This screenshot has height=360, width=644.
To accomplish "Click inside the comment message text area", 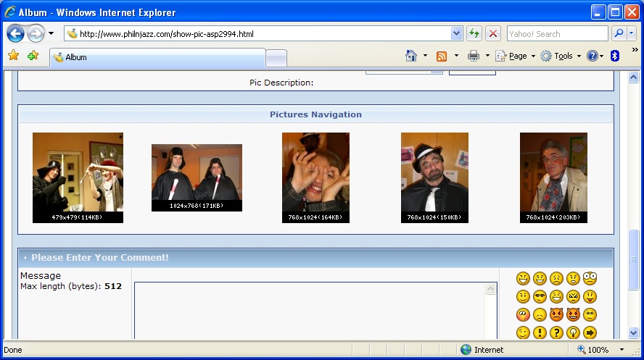I will (310, 310).
